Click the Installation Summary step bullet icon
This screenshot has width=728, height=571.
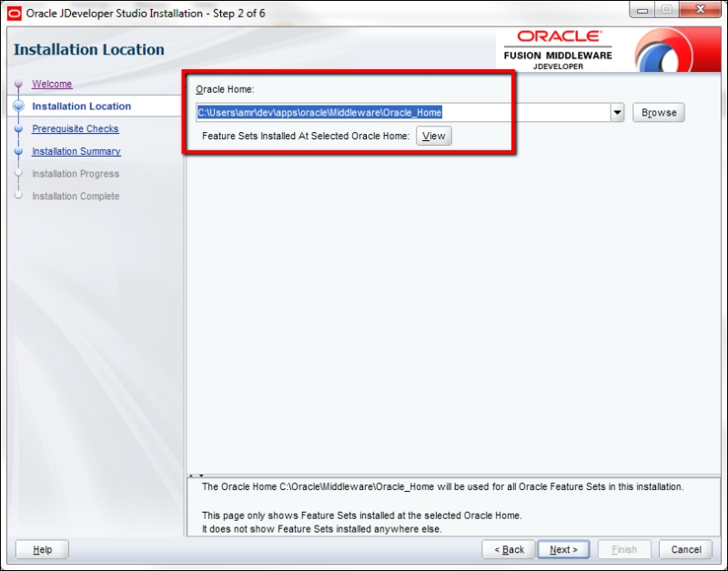tap(18, 151)
